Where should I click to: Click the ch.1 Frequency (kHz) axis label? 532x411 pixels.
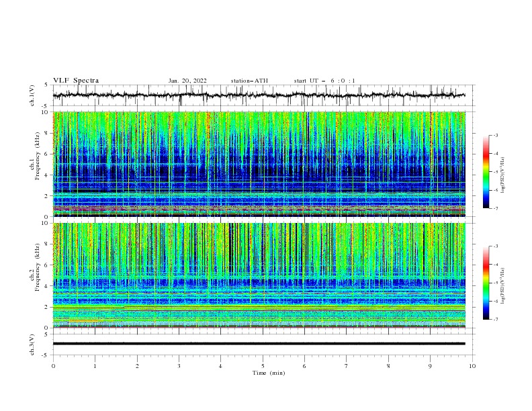(35, 156)
